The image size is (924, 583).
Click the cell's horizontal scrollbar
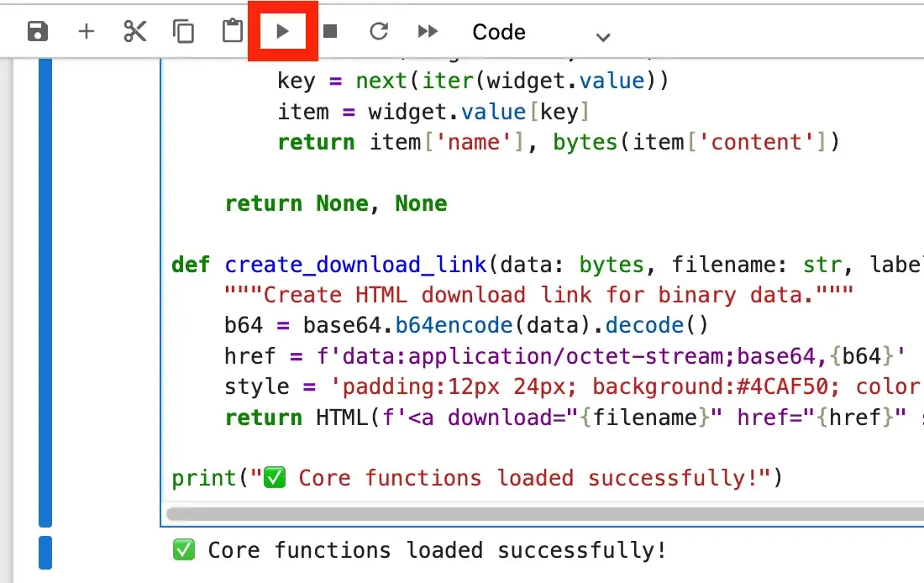[x=545, y=514]
